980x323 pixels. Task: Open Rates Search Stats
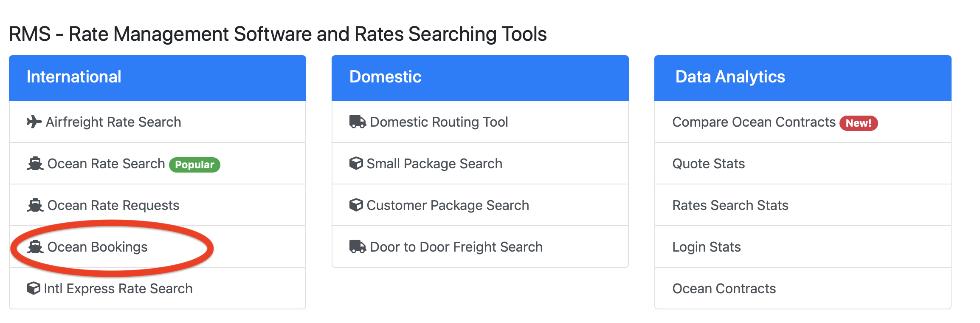click(730, 205)
